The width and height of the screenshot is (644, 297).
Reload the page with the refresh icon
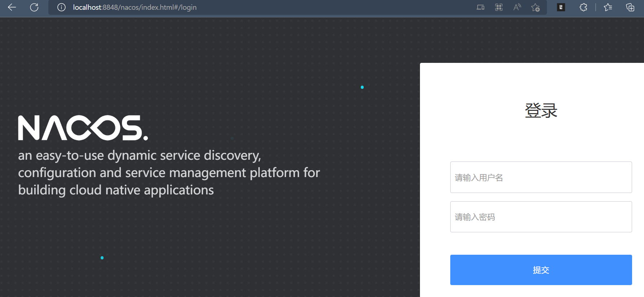tap(34, 7)
